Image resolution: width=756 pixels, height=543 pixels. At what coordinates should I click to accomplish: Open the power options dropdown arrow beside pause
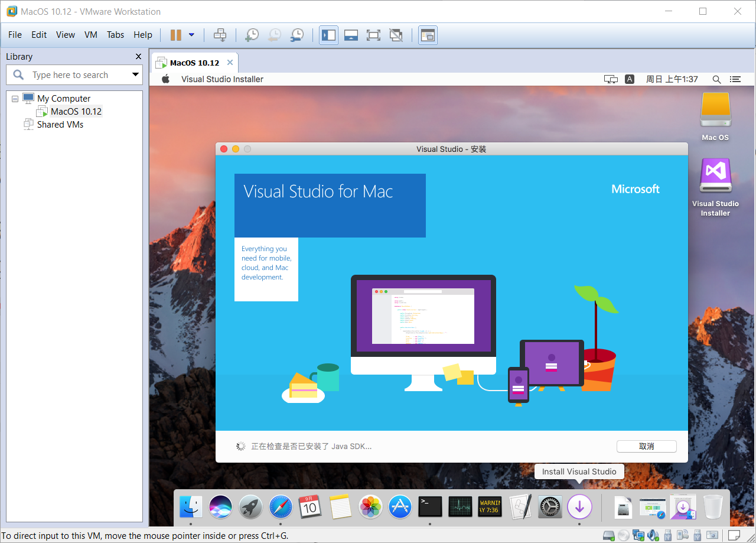(191, 35)
